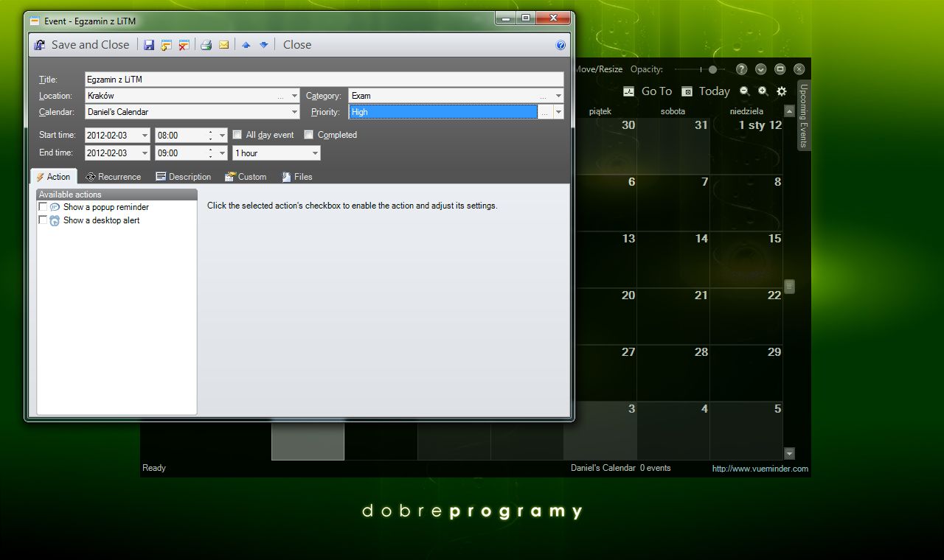Click the delete event icon with red X
Image resolution: width=944 pixels, height=560 pixels.
click(184, 45)
